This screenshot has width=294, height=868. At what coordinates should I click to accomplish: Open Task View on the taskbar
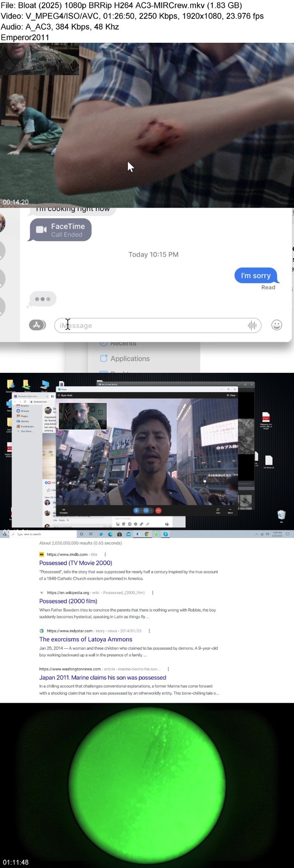click(91, 534)
